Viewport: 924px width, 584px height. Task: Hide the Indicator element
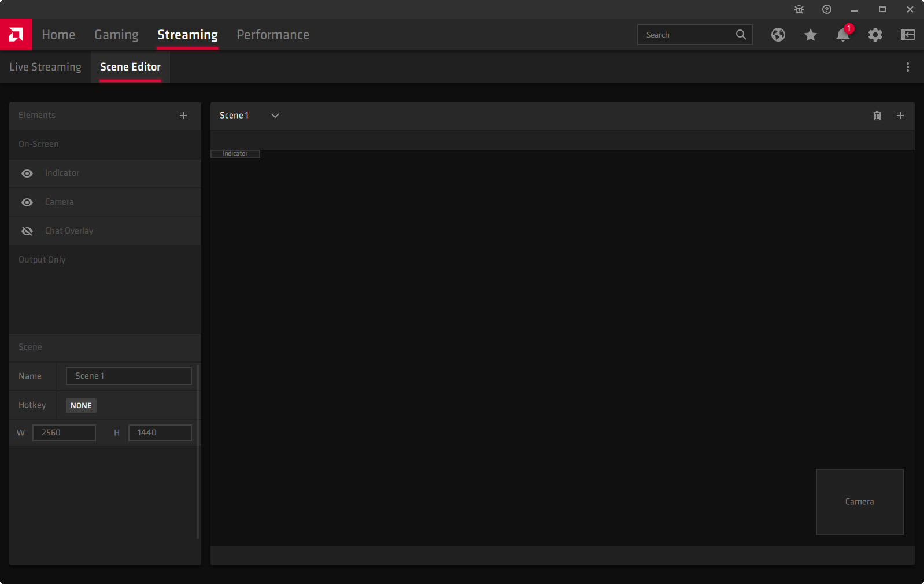coord(27,173)
